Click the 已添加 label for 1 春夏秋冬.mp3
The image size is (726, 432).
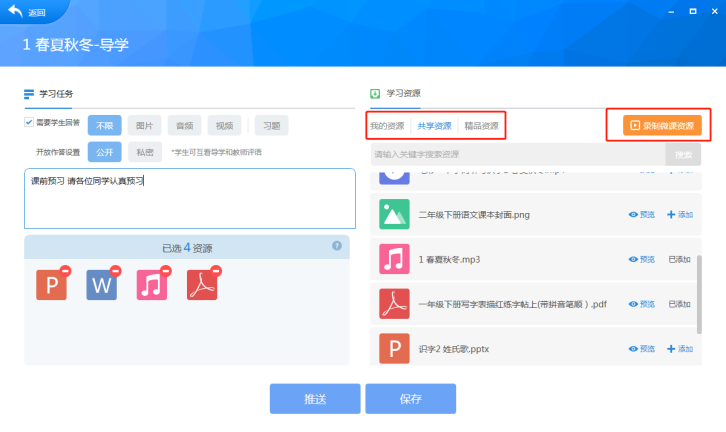pyautogui.click(x=679, y=259)
